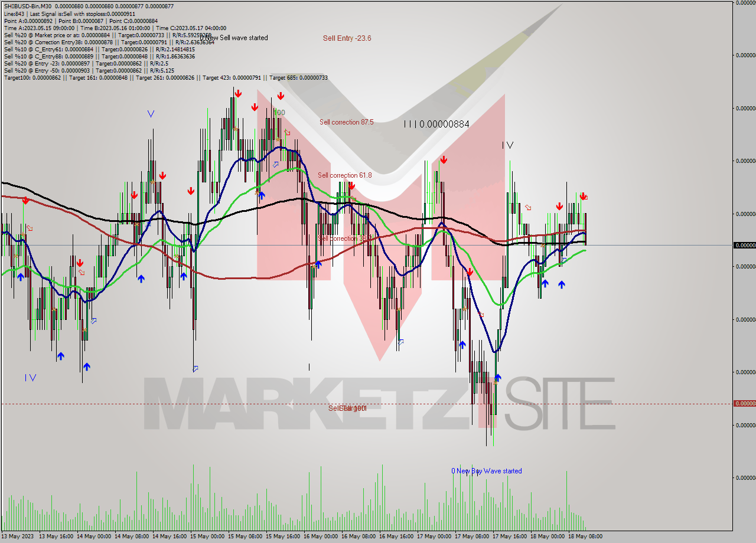The height and width of the screenshot is (543, 756).
Task: Click the '15 May 00:00' time axis label
Action: (x=207, y=537)
